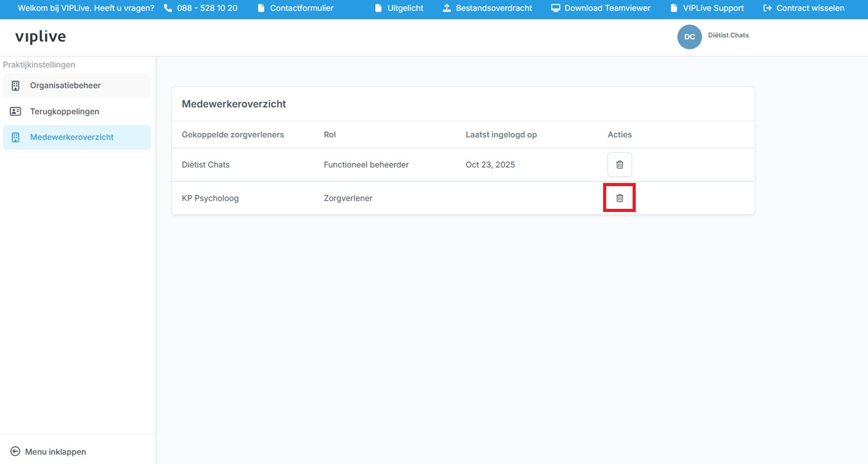Click the Uitgelicht document icon
Viewport: 868px width, 464px height.
[379, 8]
